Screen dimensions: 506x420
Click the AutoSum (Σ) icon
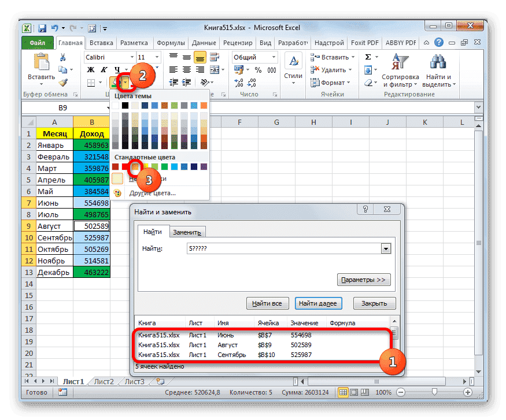pos(368,57)
